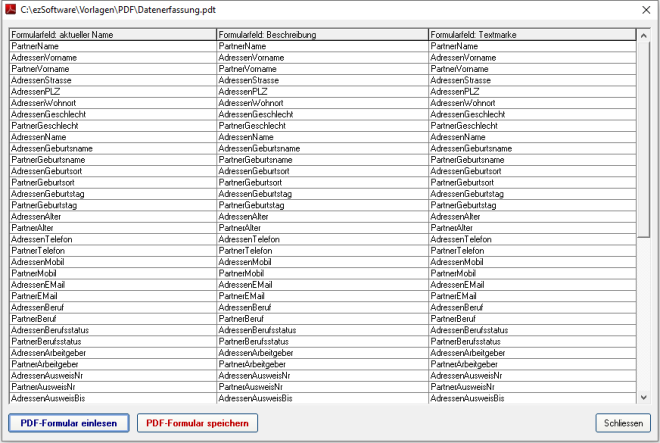Select AdressenEMail in aktueller Name column
The image size is (660, 443).
pos(113,285)
